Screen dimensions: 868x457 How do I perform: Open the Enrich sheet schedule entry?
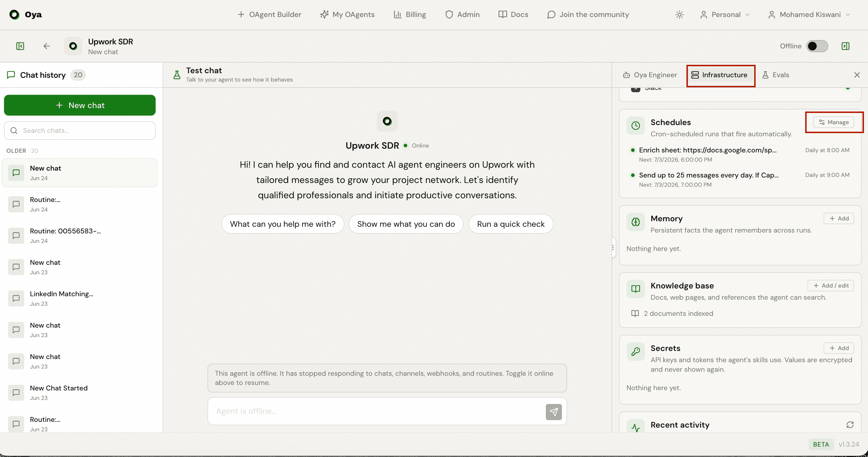740,154
